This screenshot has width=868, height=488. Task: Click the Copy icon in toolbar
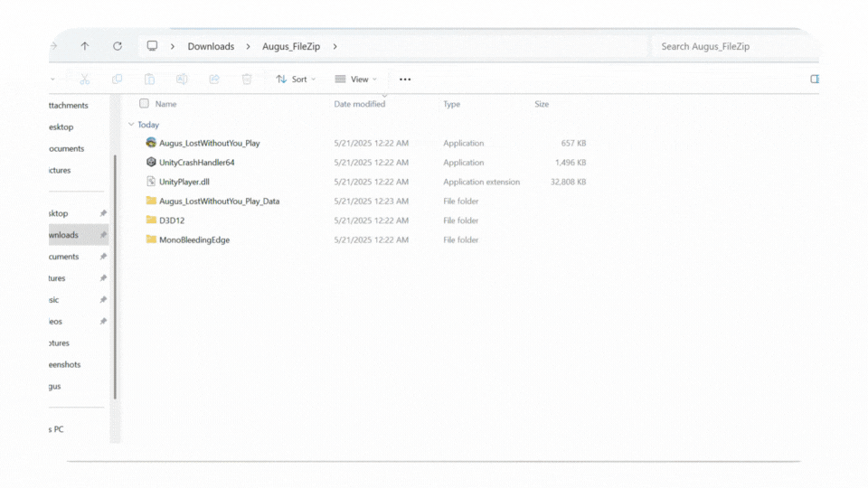[x=117, y=80]
